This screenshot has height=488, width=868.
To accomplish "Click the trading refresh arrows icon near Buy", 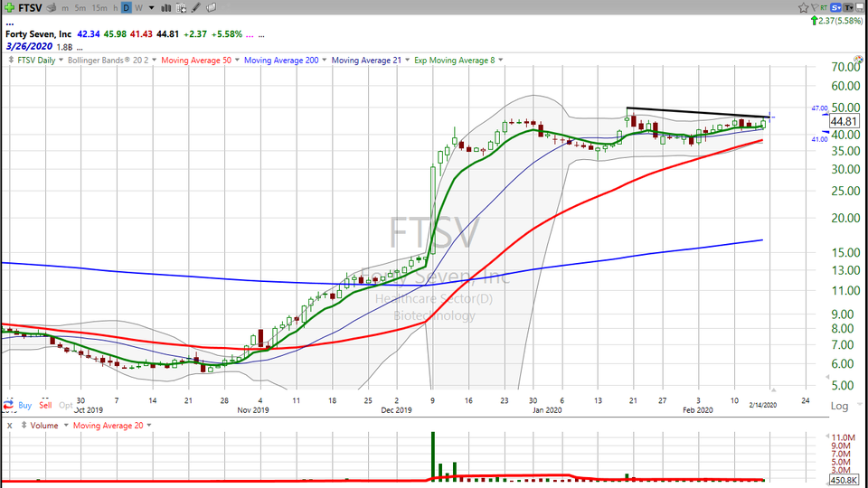I will click(x=8, y=405).
